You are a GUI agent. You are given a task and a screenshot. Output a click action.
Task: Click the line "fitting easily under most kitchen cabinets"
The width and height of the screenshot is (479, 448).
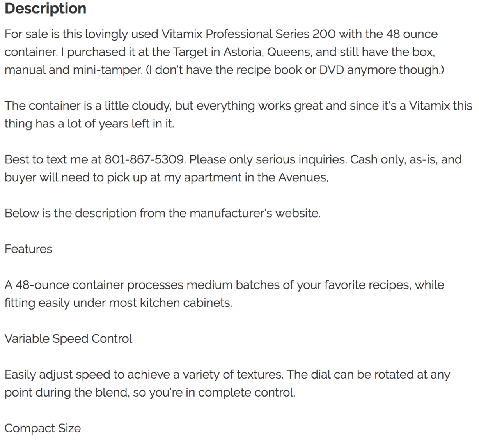point(118,303)
